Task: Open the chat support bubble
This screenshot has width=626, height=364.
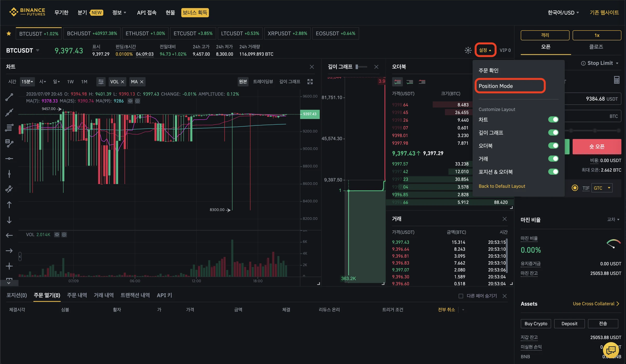Action: pos(611,350)
